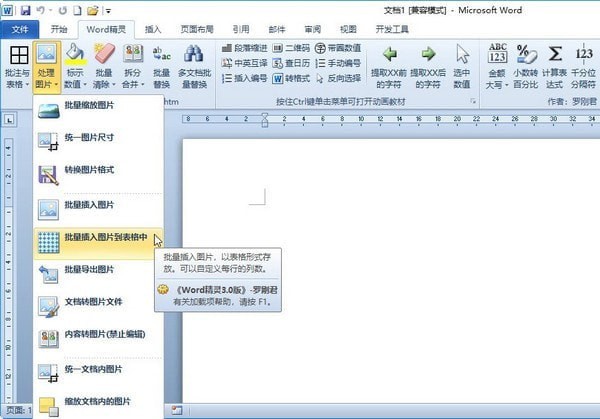Screen dimensions: 600x419
Task: Click the ruler tab selector button
Action: pyautogui.click(x=10, y=120)
